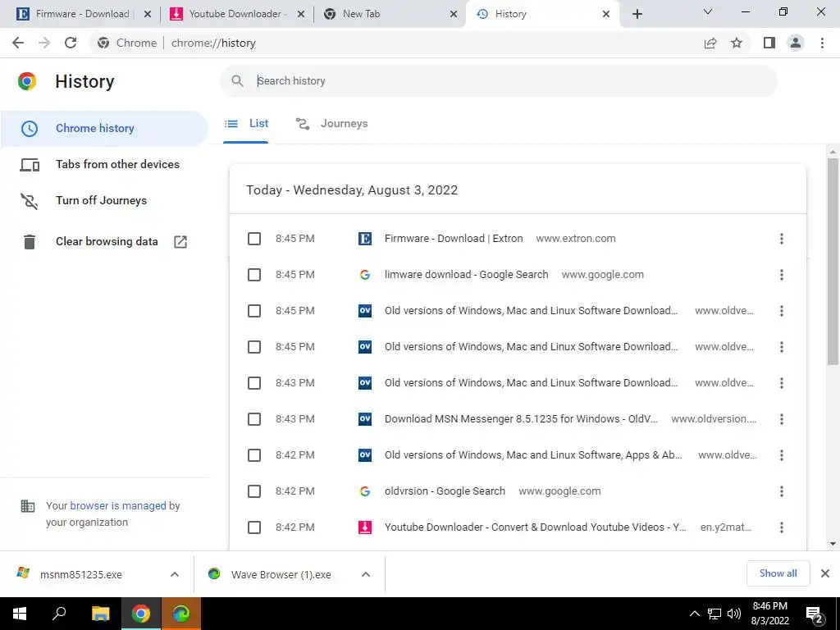Screen dimensions: 840x630
Task: Open actions menu for Youtube Downloader entry
Action: [x=782, y=527]
